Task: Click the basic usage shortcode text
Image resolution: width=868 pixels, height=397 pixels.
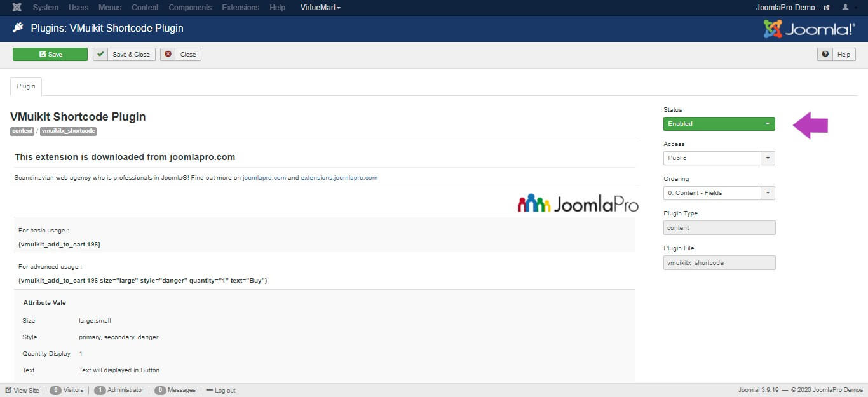Action: point(60,244)
